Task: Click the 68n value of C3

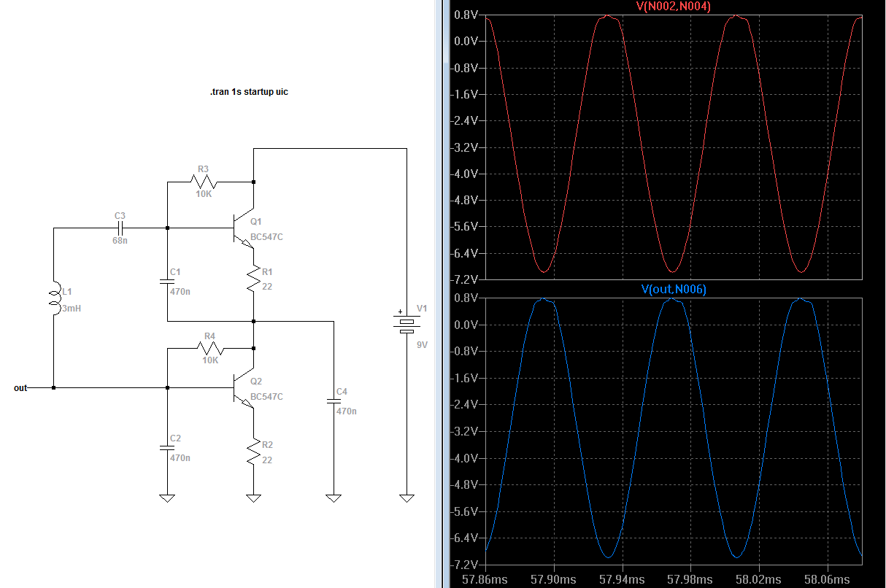Action: click(120, 240)
